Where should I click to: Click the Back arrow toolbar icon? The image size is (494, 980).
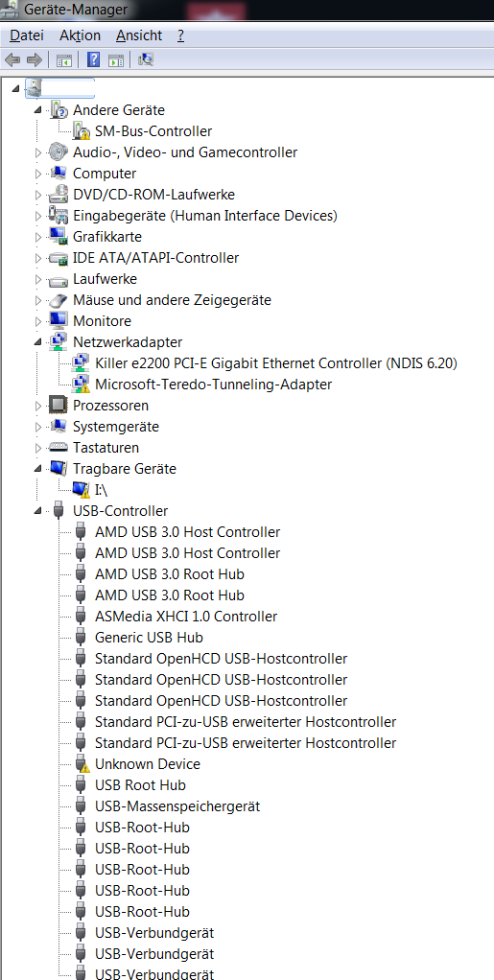tap(12, 60)
